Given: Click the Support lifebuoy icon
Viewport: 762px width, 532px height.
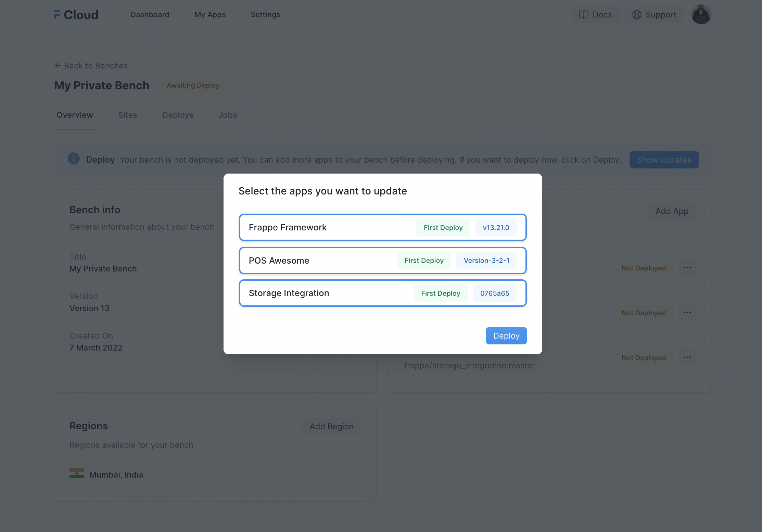Looking at the screenshot, I should (x=637, y=15).
